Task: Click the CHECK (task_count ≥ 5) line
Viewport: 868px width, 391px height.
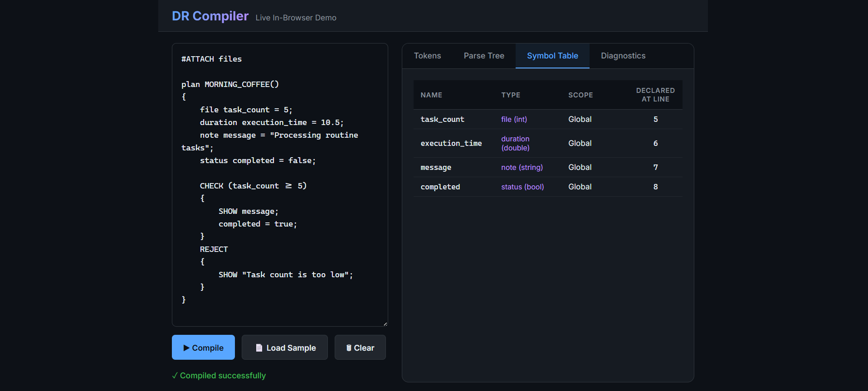Action: (253, 186)
